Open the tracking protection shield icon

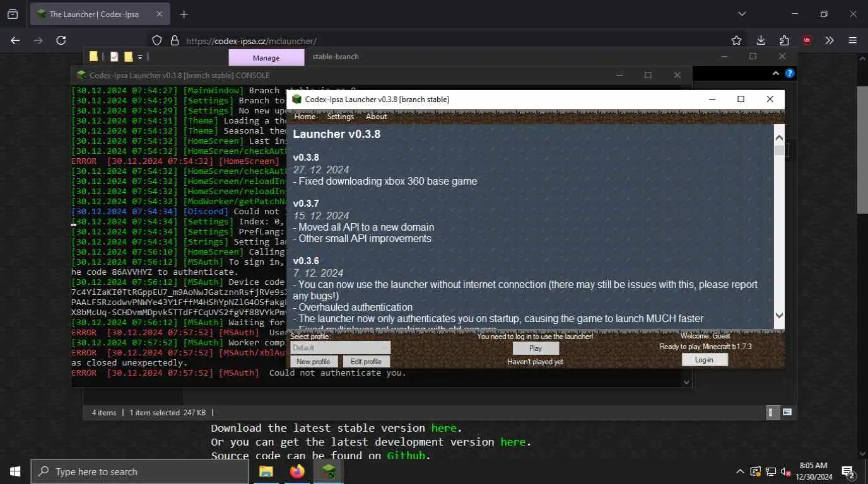[157, 40]
